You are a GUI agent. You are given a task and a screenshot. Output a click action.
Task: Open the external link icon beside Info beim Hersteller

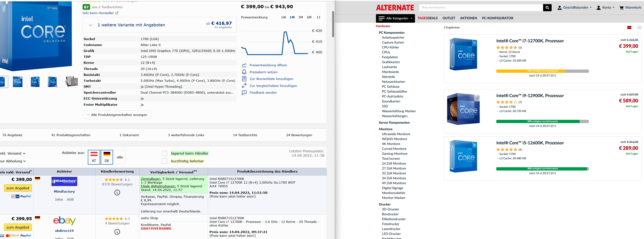117,13
